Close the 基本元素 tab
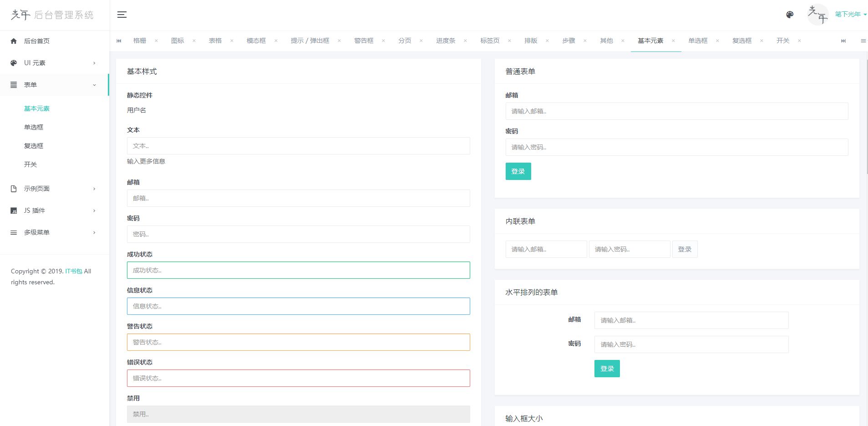This screenshot has width=868, height=426. point(673,41)
